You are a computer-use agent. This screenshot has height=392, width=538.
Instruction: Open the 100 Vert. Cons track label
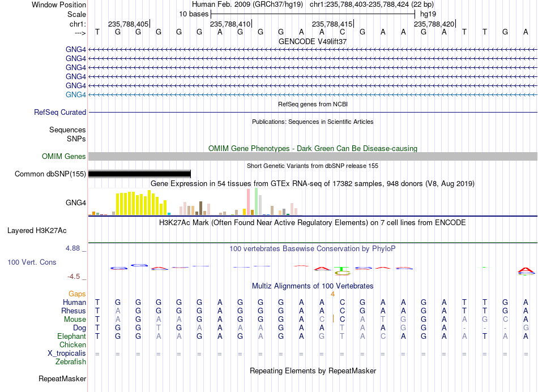pos(32,262)
